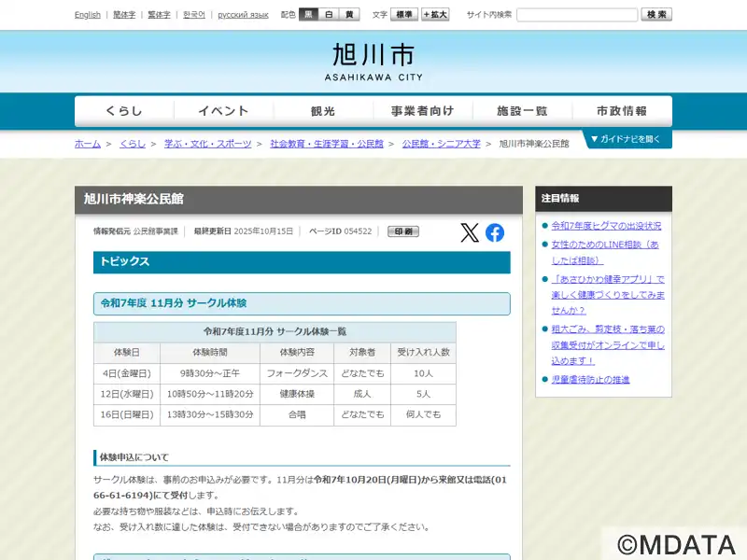
Task: Click the Asahikawa City logo
Action: (x=373, y=62)
